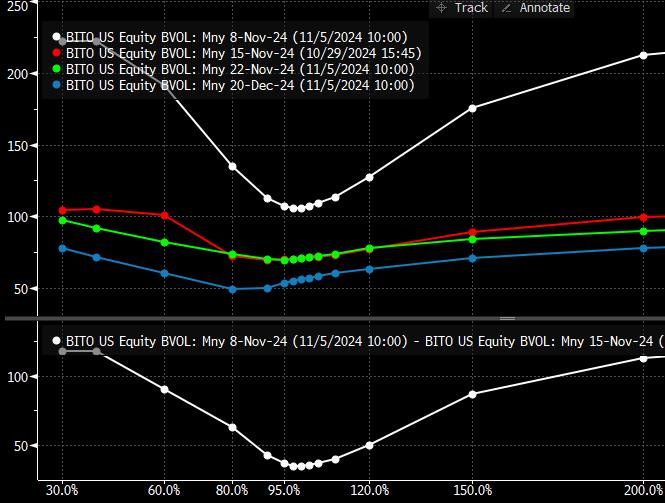The height and width of the screenshot is (503, 665).
Task: Click the 30.0% x-axis label
Action: click(x=62, y=491)
